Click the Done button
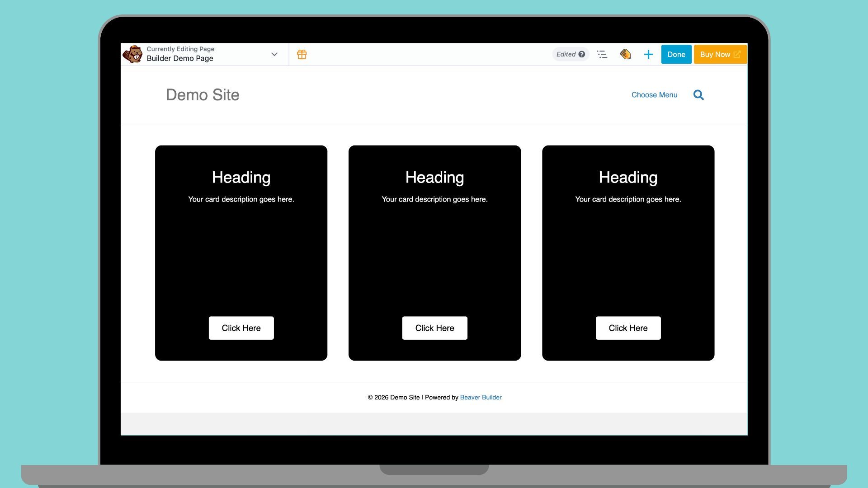Screen dimensions: 868x488 coord(676,54)
